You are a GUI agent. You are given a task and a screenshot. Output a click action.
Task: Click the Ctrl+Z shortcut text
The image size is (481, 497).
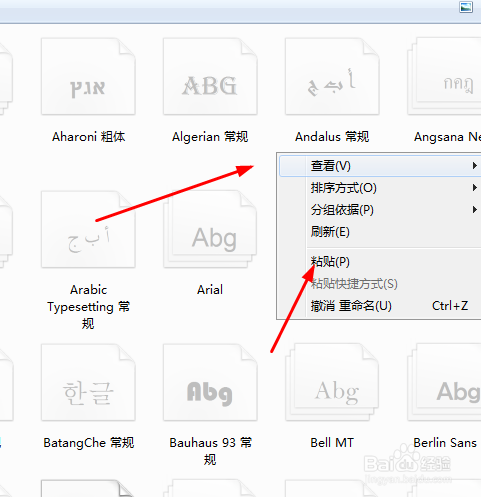click(450, 306)
